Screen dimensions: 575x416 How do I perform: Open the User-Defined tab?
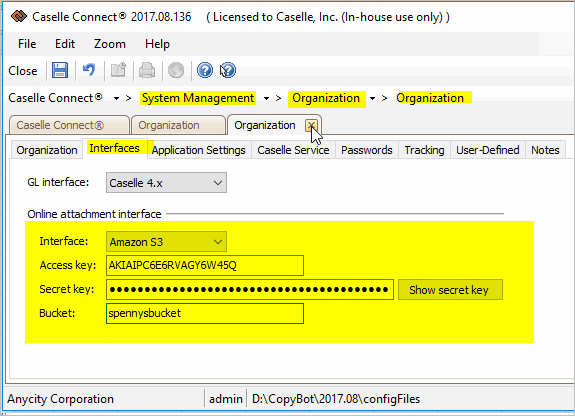point(488,150)
